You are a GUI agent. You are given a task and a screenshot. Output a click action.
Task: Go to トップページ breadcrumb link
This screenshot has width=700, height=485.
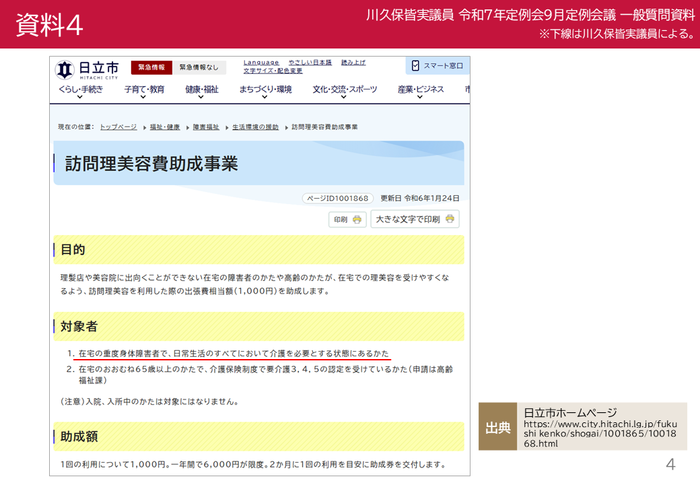(118, 127)
